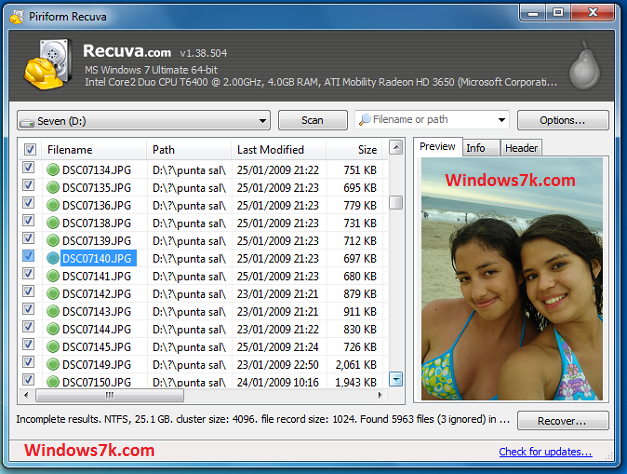Click the vertical scrollbar up arrow
Screen dimensions: 627x474
point(396,148)
